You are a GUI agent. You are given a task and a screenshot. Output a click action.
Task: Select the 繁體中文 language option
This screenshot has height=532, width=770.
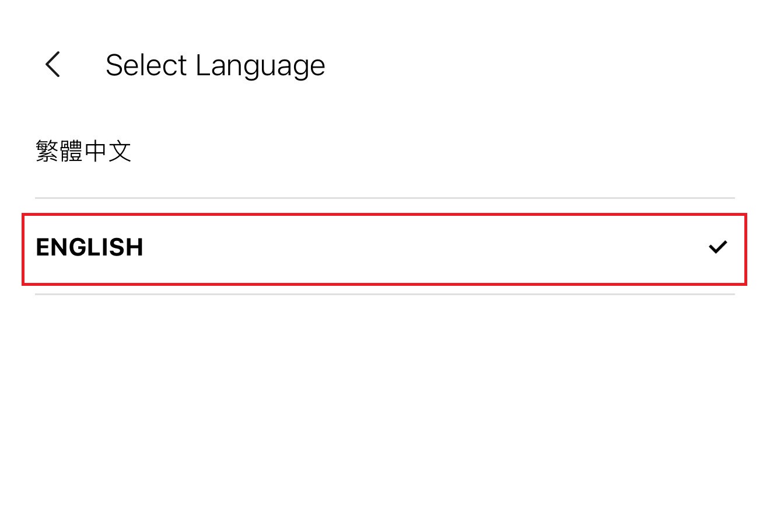click(83, 151)
